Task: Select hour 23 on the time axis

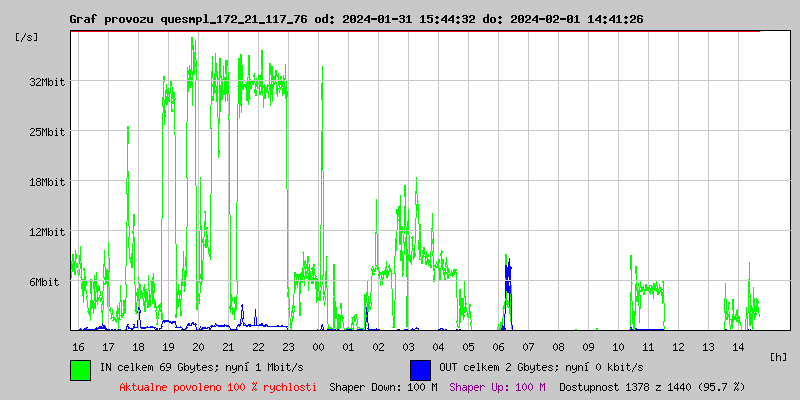Action: point(288,346)
